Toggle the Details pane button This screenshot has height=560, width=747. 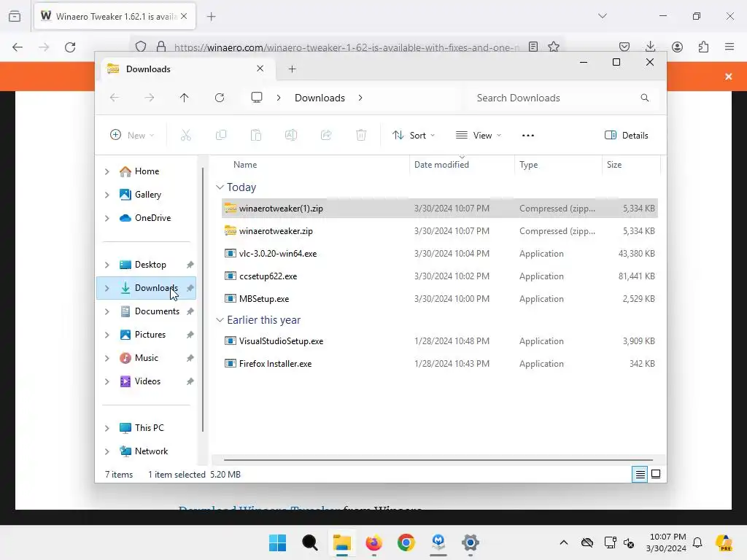pyautogui.click(x=626, y=135)
